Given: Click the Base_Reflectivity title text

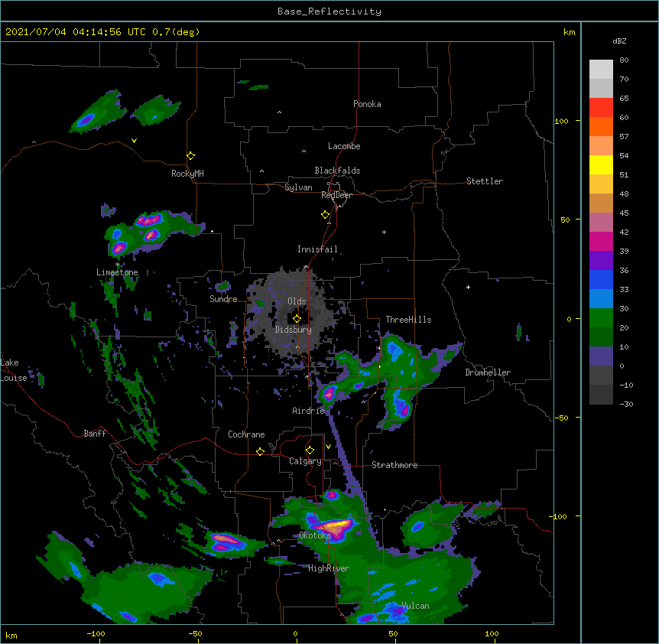Looking at the screenshot, I should coord(329,11).
